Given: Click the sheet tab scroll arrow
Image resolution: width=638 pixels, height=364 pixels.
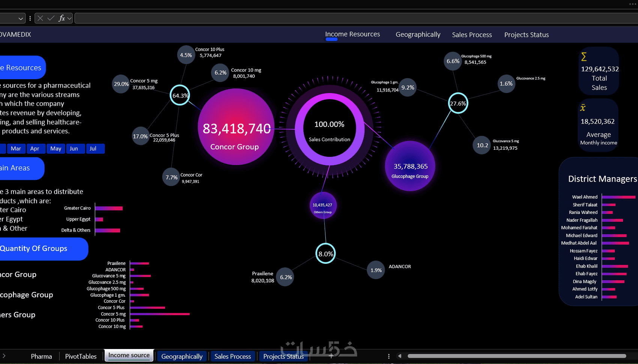Looking at the screenshot, I should (4, 356).
